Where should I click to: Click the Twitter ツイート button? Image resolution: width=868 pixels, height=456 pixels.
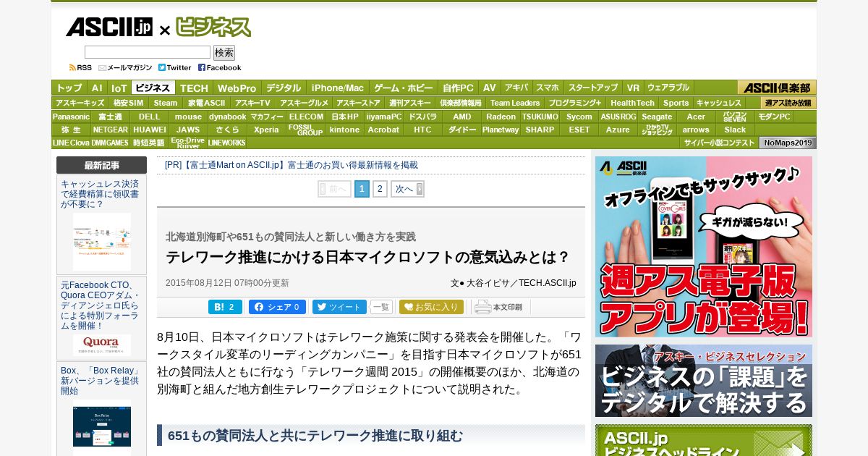coord(339,307)
